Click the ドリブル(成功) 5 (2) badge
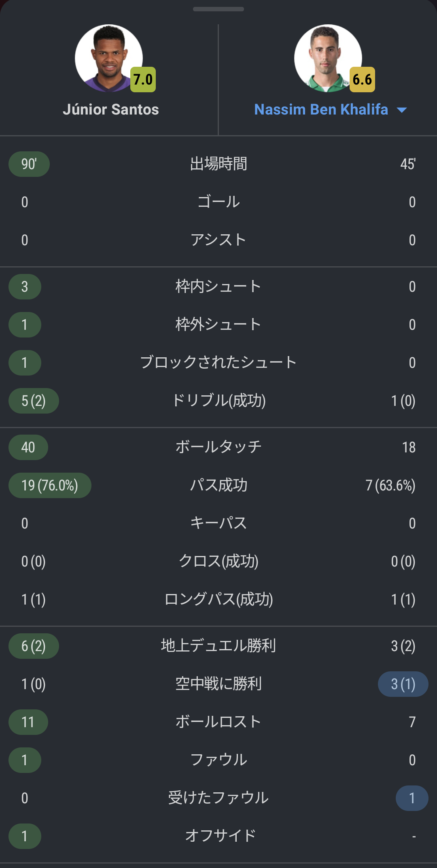Screen dimensions: 437x868 click(34, 401)
